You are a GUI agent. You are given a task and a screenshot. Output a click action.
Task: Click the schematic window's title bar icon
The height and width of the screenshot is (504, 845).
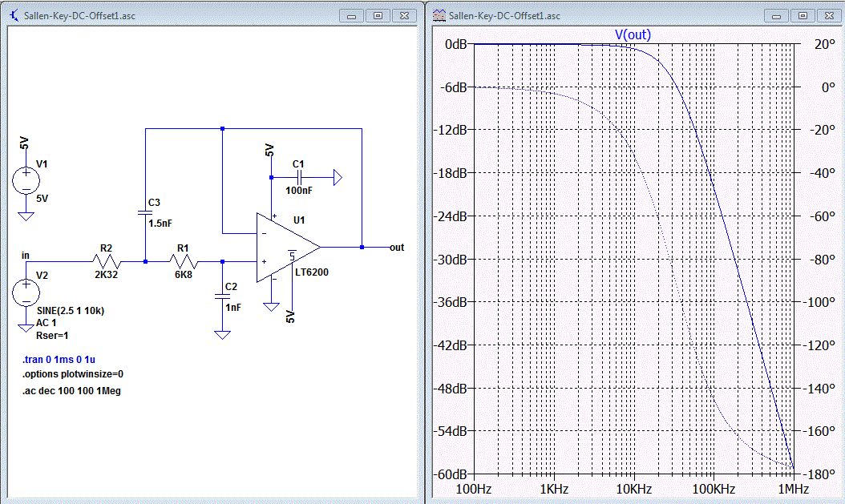click(x=13, y=15)
